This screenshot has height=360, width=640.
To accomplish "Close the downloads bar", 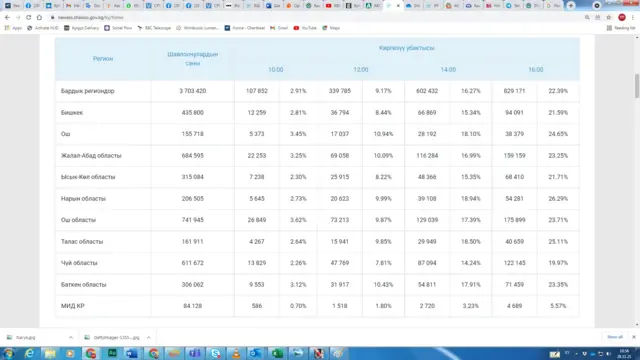I will pos(633,337).
